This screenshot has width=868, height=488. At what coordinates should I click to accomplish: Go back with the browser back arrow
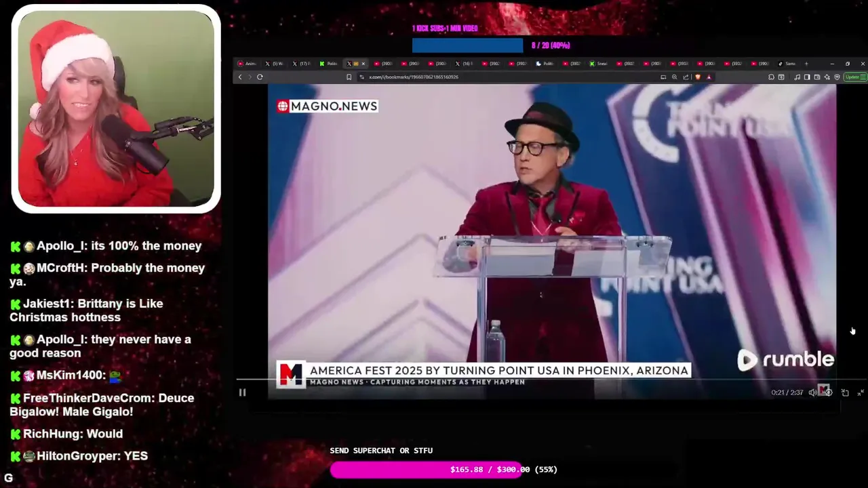[240, 77]
